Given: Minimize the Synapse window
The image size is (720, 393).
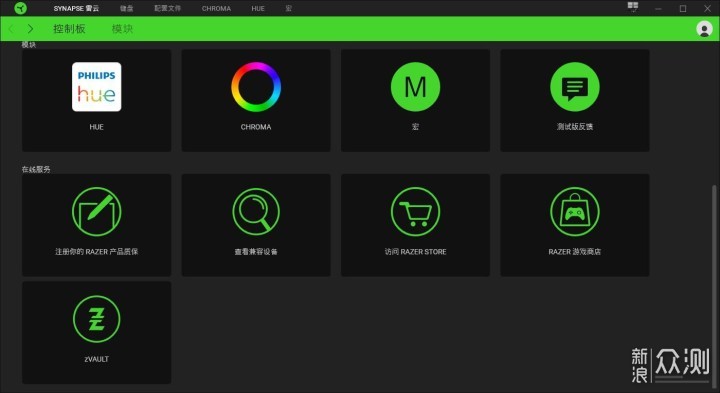Looking at the screenshot, I should coord(658,8).
